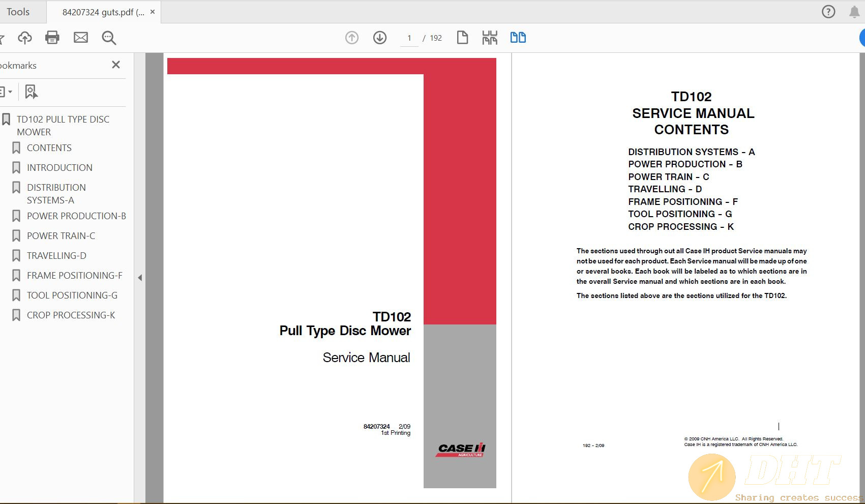
Task: Open the CONTENTS bookmark
Action: coord(49,148)
